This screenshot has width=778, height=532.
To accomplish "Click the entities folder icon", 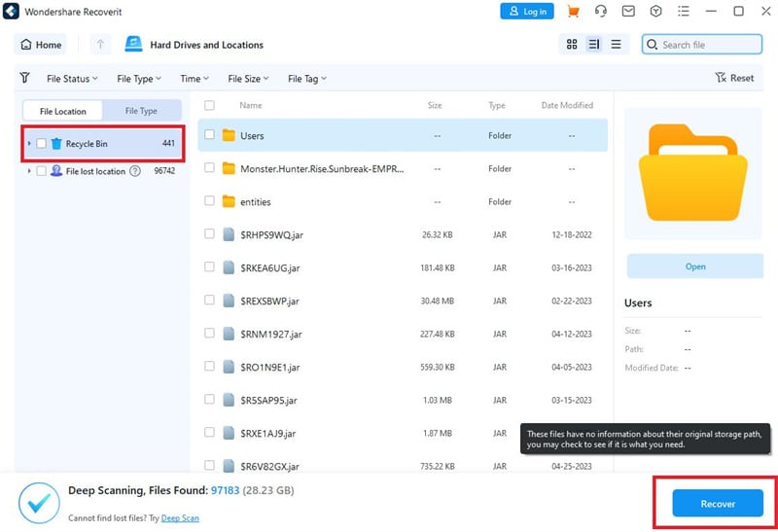I will (x=229, y=201).
